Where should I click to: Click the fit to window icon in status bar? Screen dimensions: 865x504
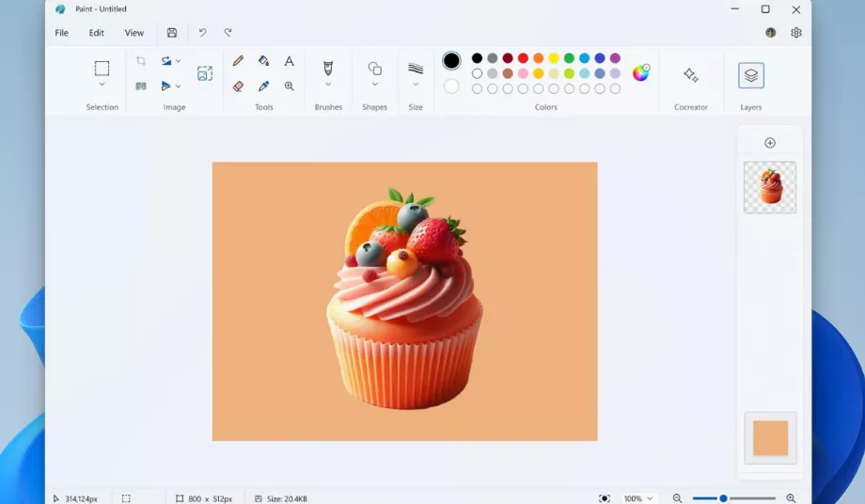click(x=605, y=498)
